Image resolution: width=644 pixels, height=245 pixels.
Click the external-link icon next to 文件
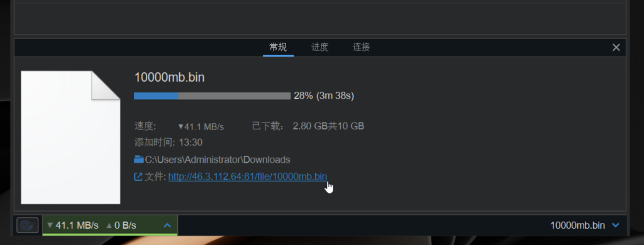pyautogui.click(x=138, y=177)
